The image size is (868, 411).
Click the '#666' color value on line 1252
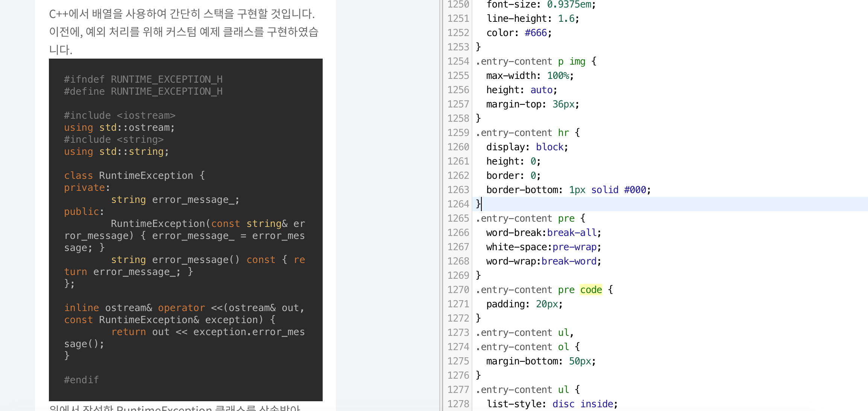point(536,33)
